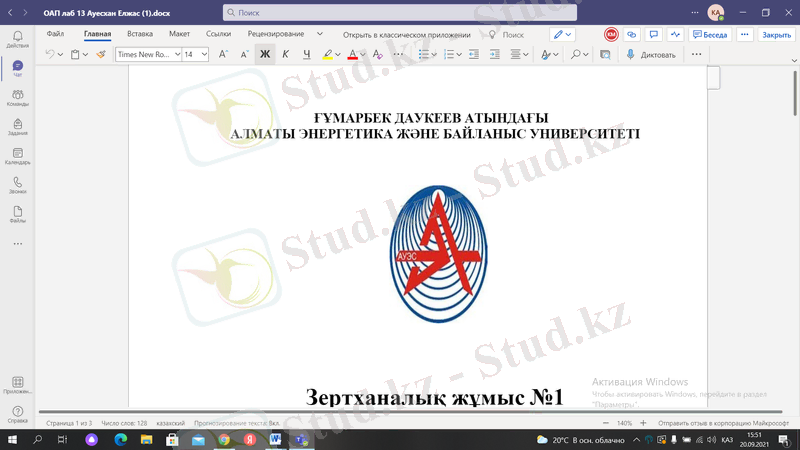800x450 pixels.
Task: Click the Undo arrow in the ribbon
Action: 50,55
